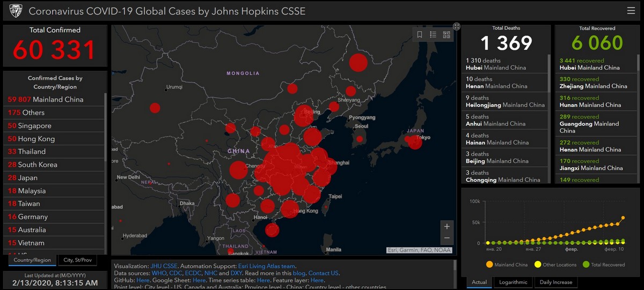This screenshot has width=644, height=290.
Task: Select the 16 Germany row
Action: pos(54,217)
